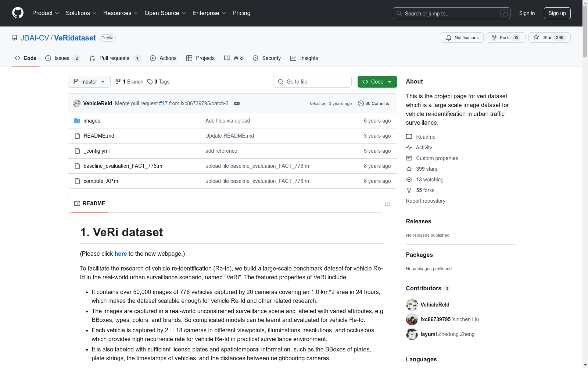Open Custom properties link

(432, 158)
